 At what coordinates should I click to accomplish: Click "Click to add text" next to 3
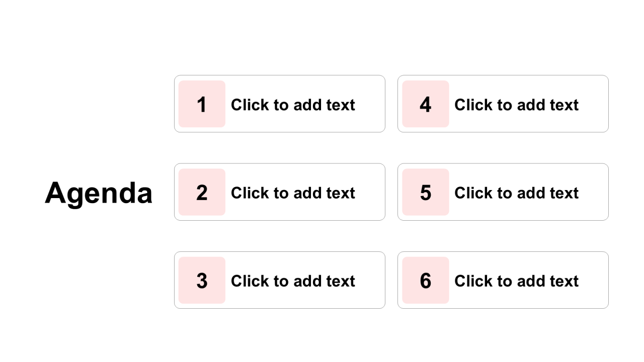293,281
